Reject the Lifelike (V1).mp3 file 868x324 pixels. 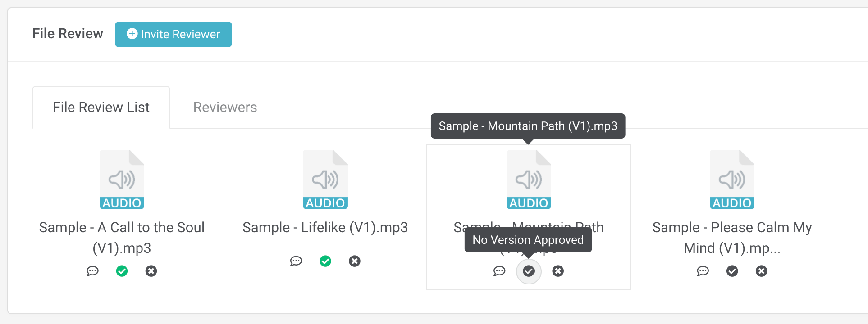355,261
